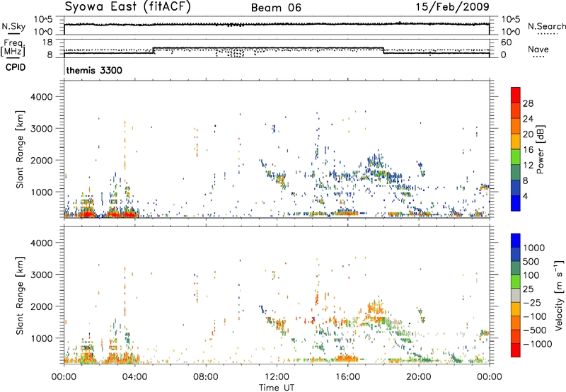Click the yellow Power segment between 16 and 20
Screen dimensions: 566x392
point(516,141)
